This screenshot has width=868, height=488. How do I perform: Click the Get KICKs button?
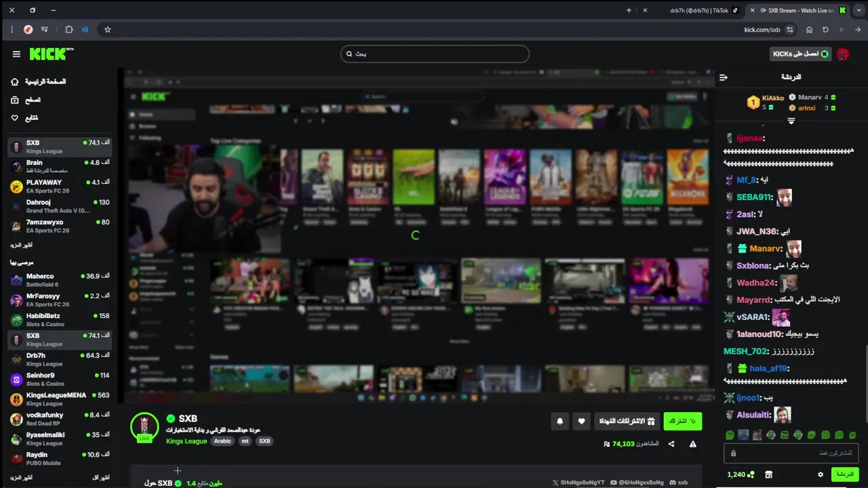click(x=800, y=54)
